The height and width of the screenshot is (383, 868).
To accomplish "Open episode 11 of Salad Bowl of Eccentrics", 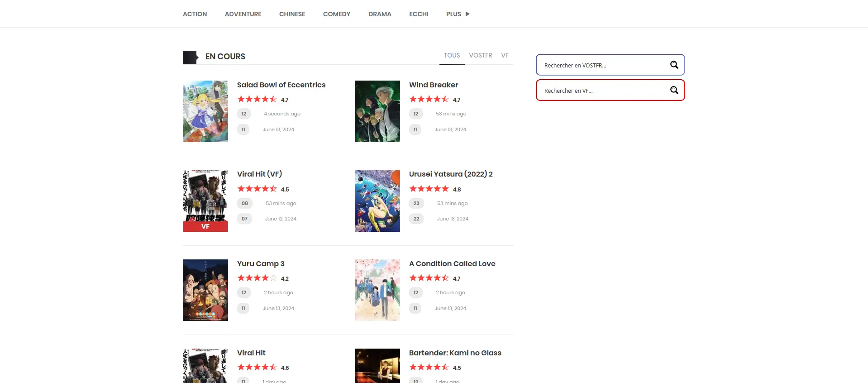I will point(243,129).
